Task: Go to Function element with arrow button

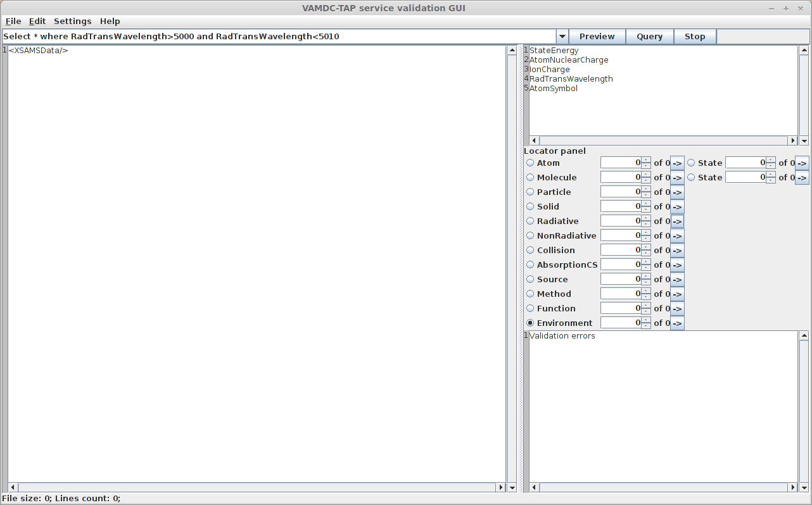Action: tap(677, 308)
